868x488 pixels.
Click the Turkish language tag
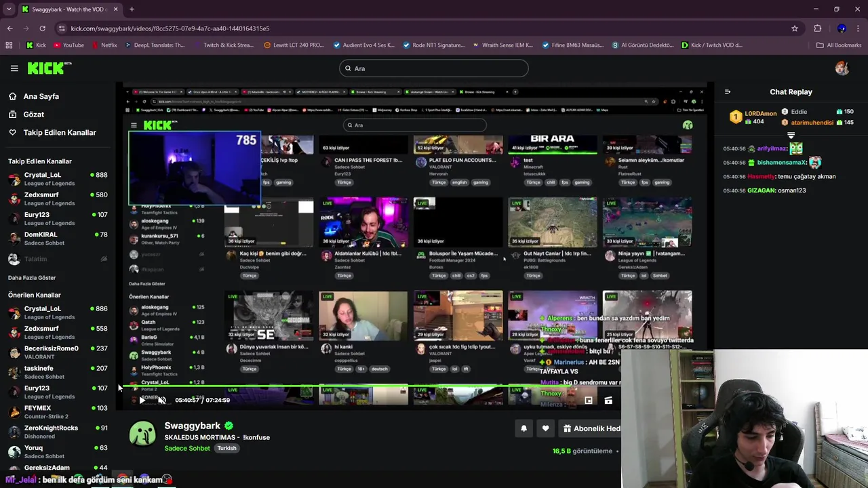point(226,449)
